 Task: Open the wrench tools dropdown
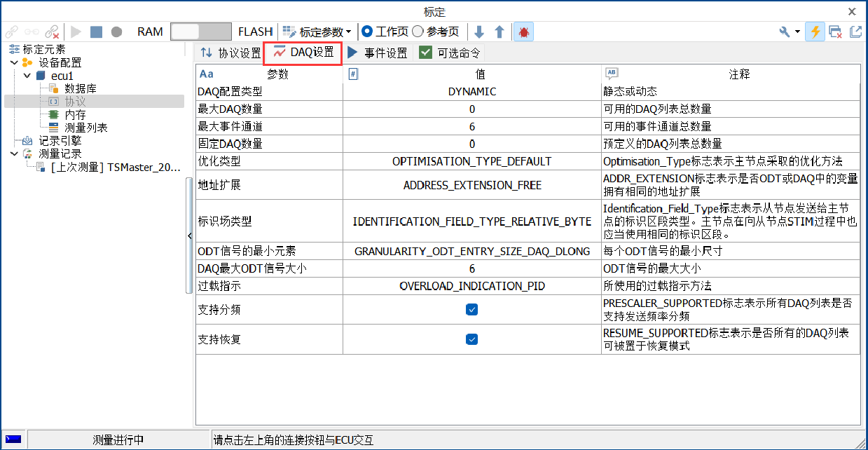tap(790, 32)
